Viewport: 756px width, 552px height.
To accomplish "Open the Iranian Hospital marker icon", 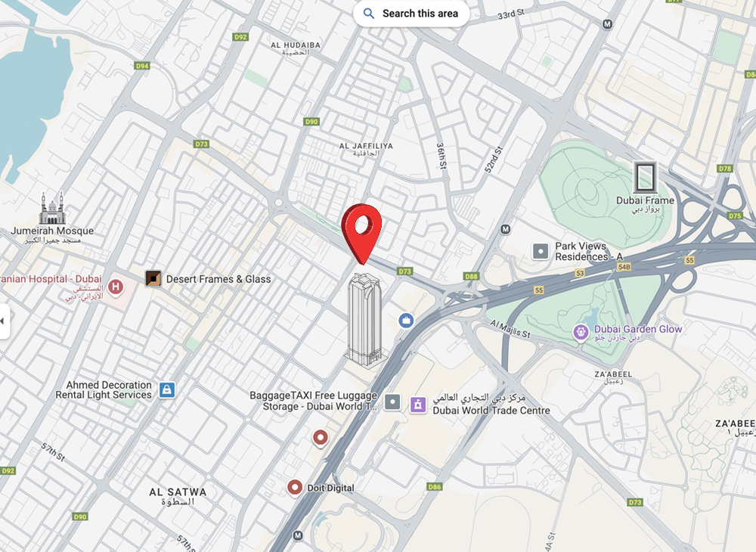I will (115, 287).
